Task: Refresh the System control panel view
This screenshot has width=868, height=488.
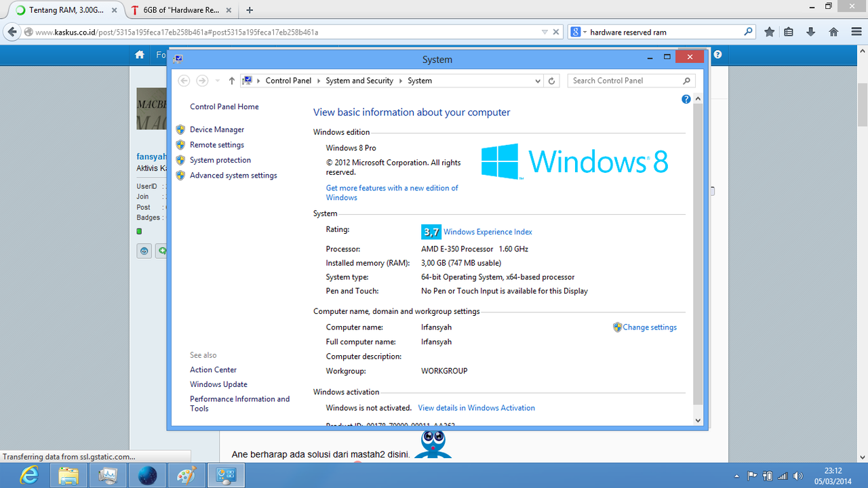Action: click(552, 81)
